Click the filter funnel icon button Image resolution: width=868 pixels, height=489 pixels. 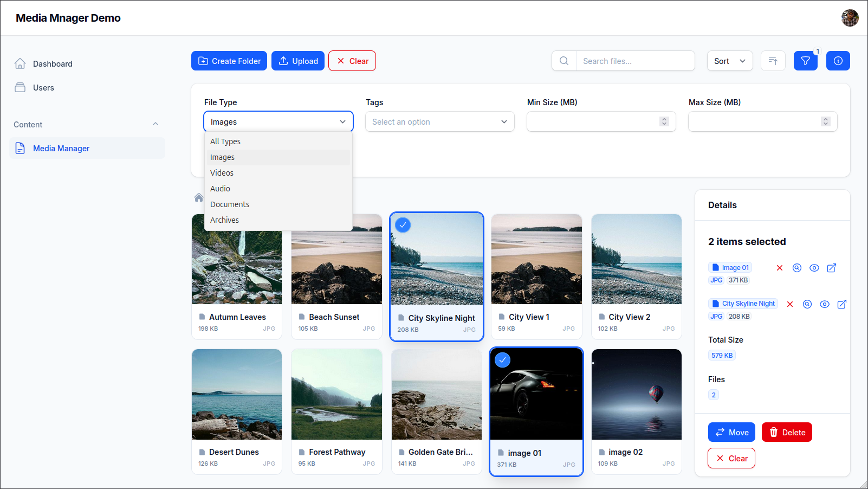coord(805,61)
